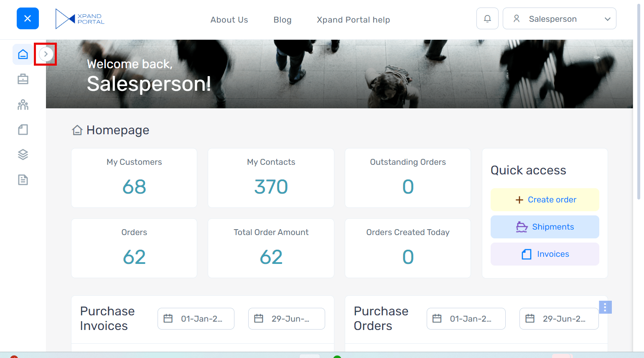
Task: Select the Home icon in sidebar
Action: click(x=23, y=54)
